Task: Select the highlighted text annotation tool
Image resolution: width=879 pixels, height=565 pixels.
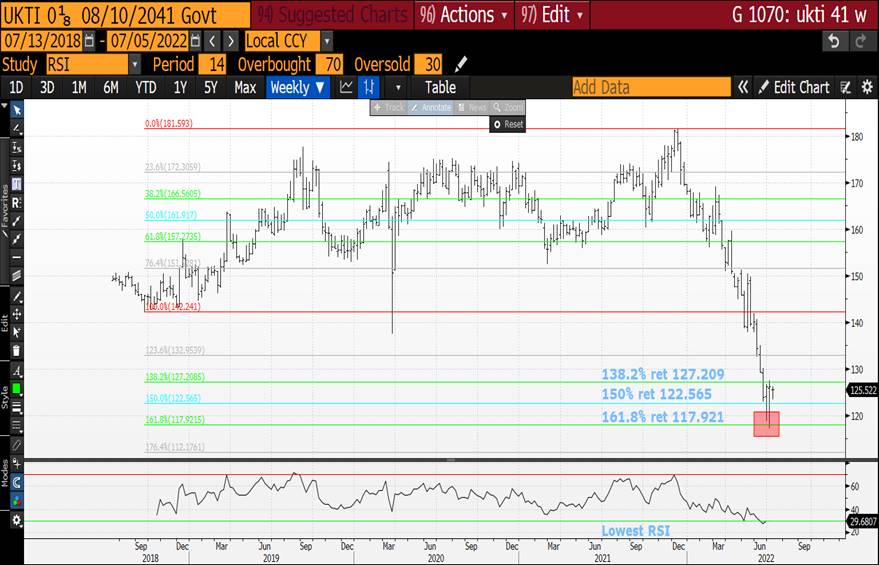Action: (16, 184)
